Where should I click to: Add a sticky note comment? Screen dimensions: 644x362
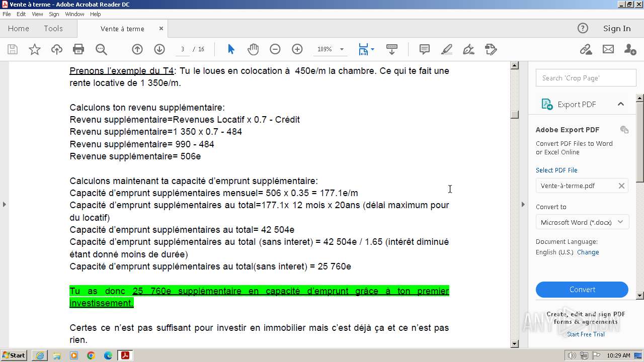[x=425, y=49]
